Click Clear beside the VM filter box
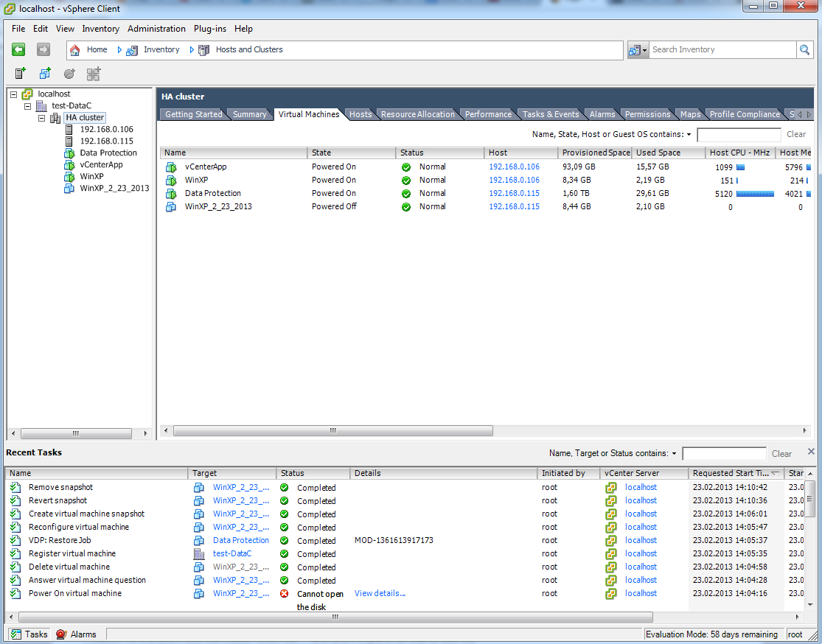This screenshot has width=822, height=644. coord(796,135)
